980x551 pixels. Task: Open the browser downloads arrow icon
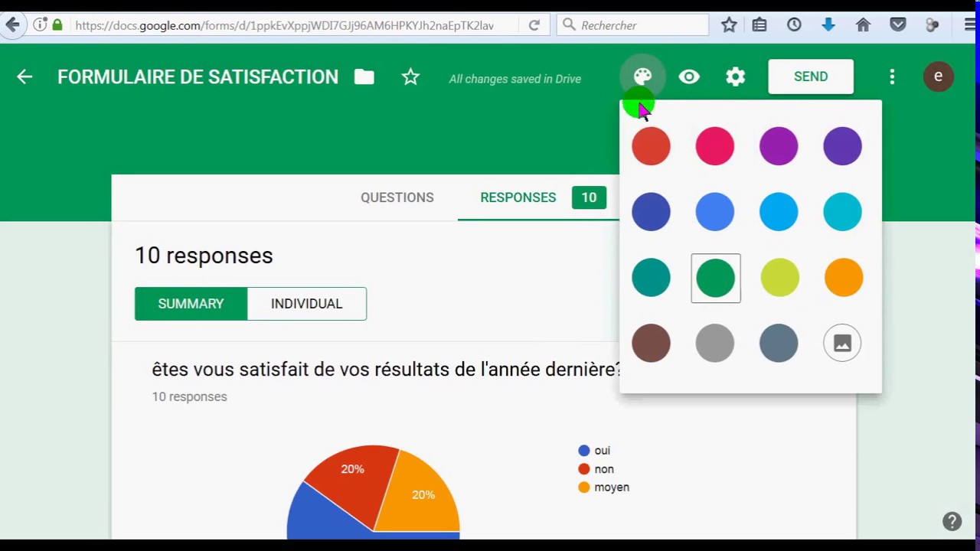coord(828,25)
